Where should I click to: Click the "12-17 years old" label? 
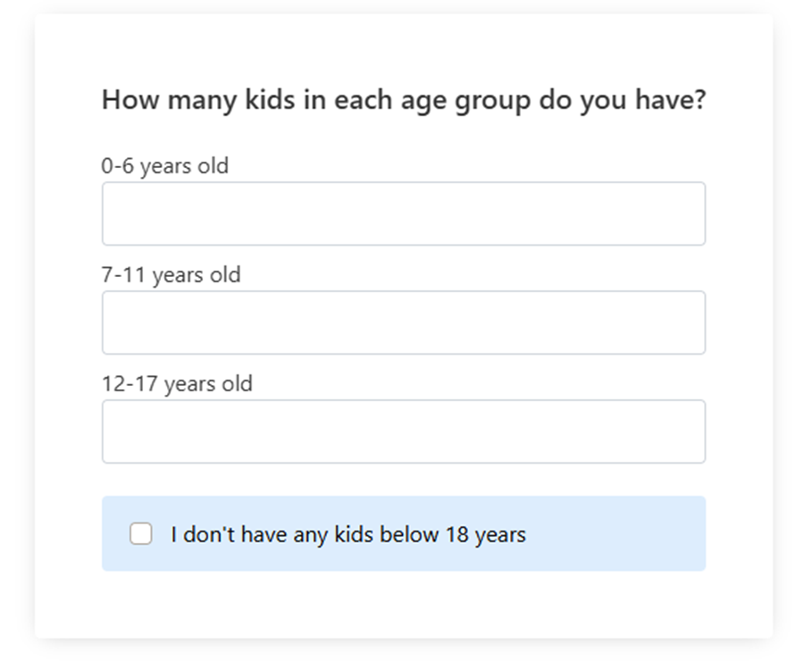(x=177, y=384)
